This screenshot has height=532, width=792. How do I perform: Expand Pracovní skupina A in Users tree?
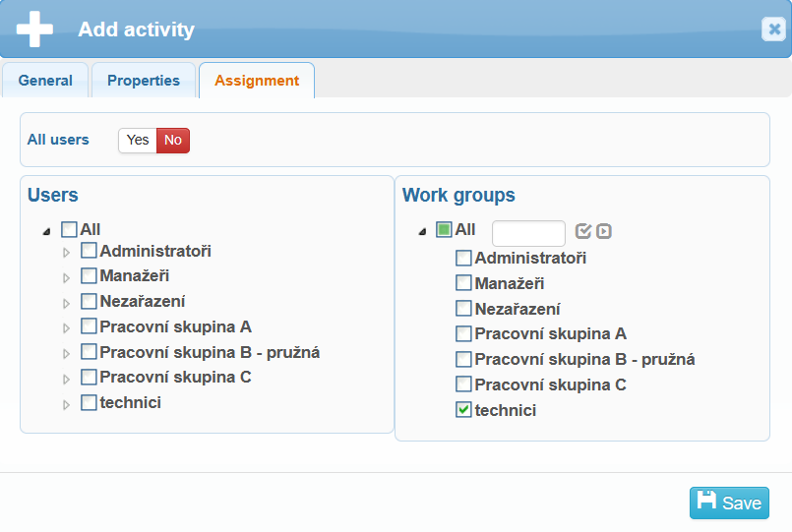click(x=67, y=328)
